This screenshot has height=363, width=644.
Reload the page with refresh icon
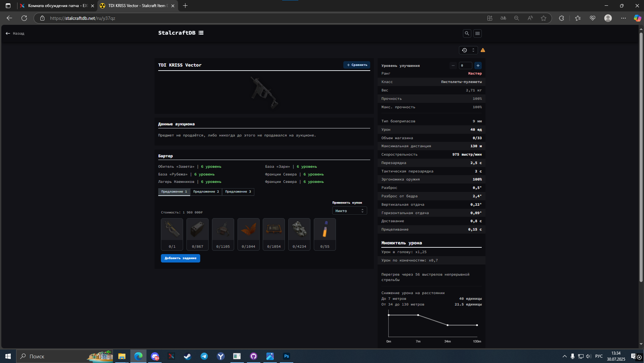(24, 18)
